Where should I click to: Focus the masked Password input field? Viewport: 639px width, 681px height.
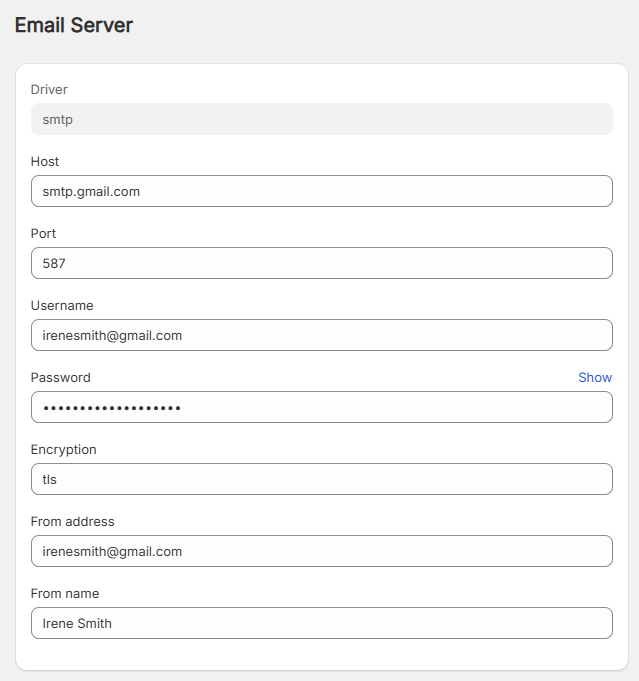321,407
